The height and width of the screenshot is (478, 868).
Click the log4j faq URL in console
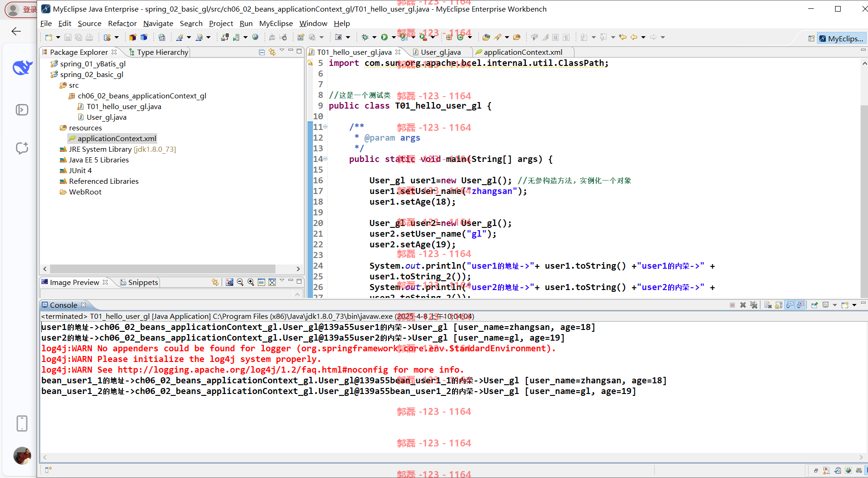click(x=253, y=370)
